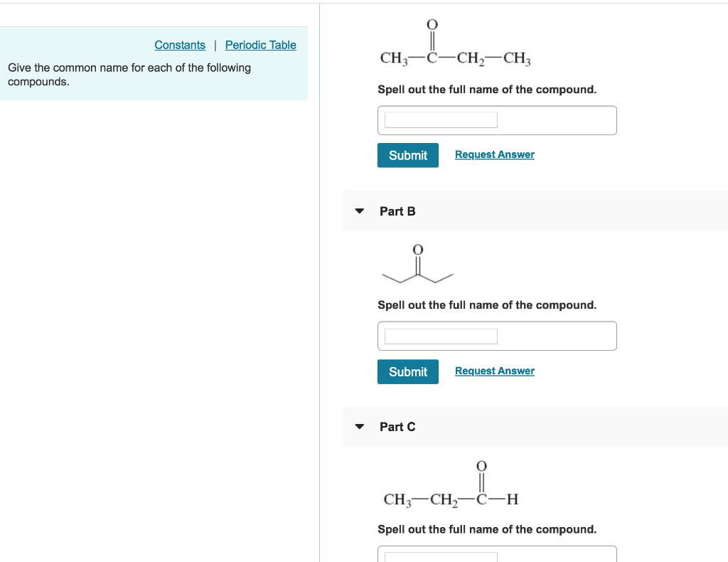Click Request Answer under Part A
728x562 pixels.
click(494, 154)
